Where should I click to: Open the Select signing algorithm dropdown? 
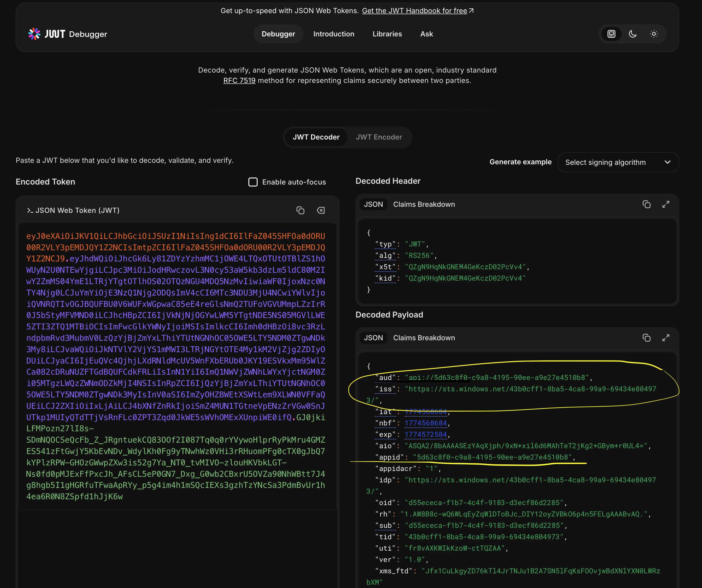click(x=618, y=162)
